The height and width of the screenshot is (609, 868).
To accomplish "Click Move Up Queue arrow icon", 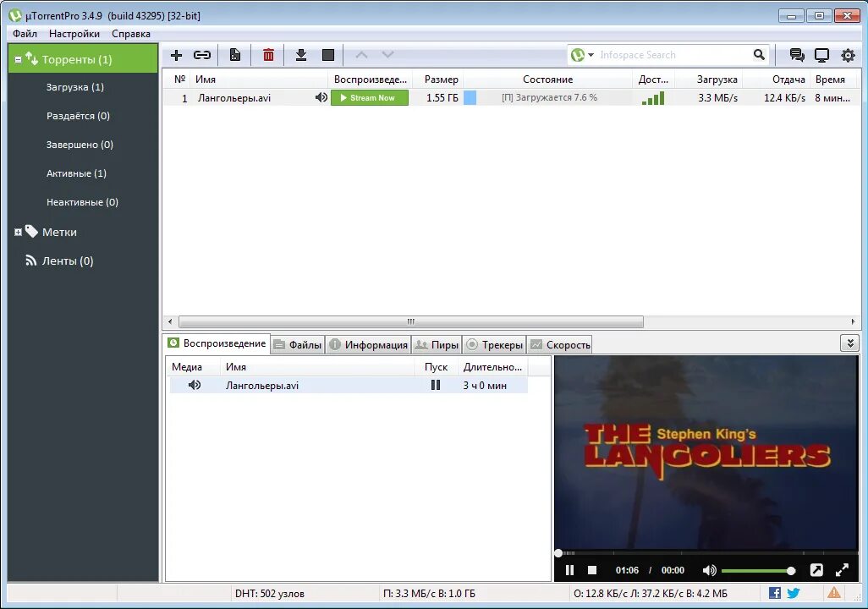I will tap(361, 55).
